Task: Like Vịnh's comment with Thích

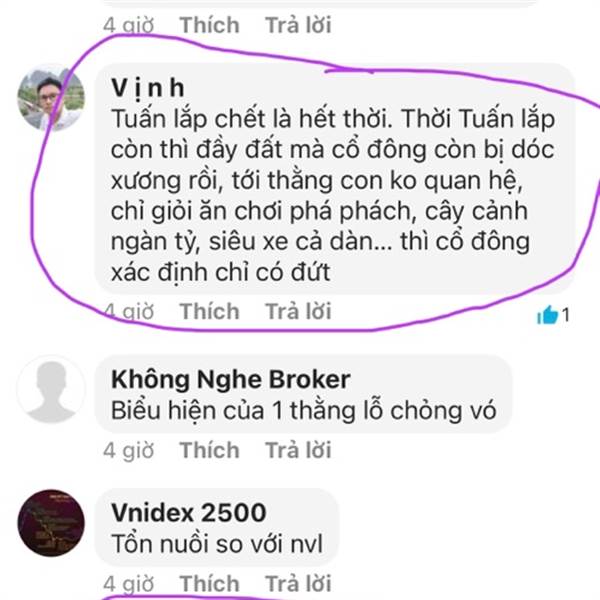Action: tap(209, 311)
